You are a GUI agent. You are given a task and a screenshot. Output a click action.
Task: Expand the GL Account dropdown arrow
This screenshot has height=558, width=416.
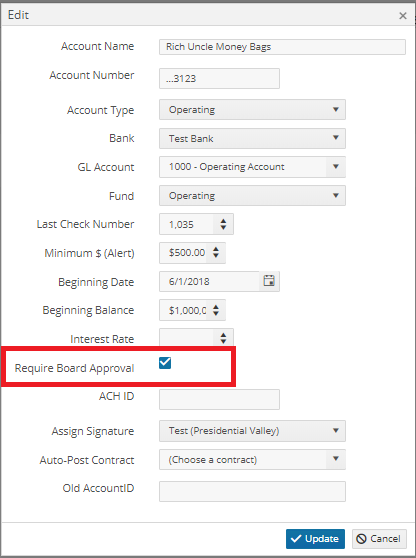pyautogui.click(x=336, y=167)
